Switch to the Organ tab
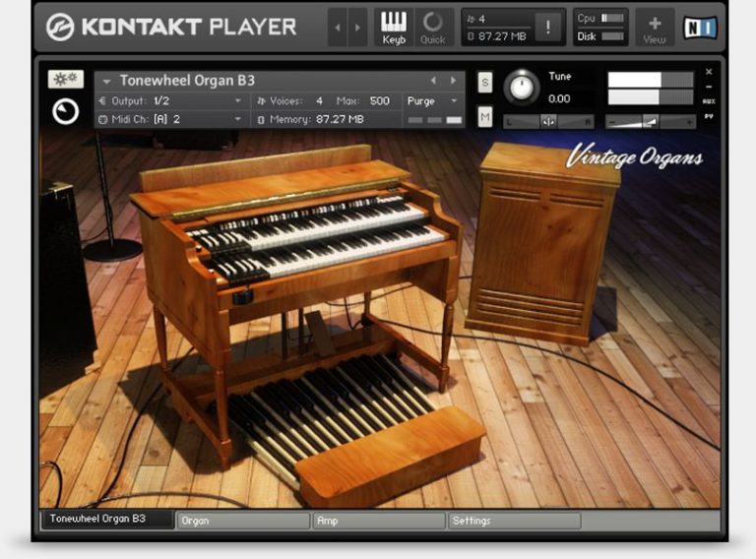This screenshot has width=756, height=559. click(x=243, y=521)
